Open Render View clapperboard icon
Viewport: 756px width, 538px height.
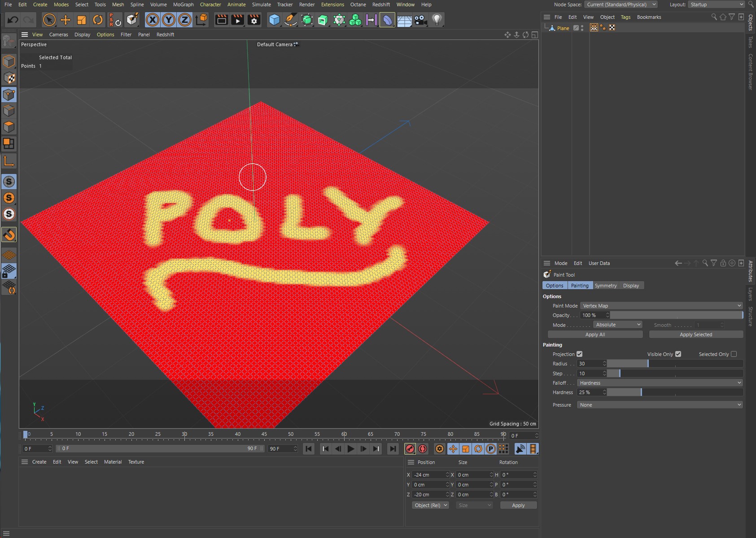221,20
